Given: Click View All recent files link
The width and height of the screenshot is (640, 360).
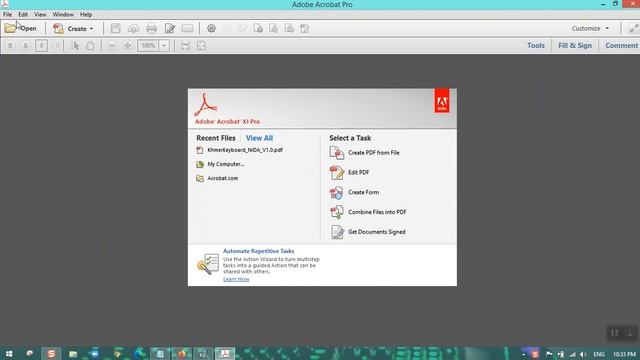Looking at the screenshot, I should tap(259, 138).
